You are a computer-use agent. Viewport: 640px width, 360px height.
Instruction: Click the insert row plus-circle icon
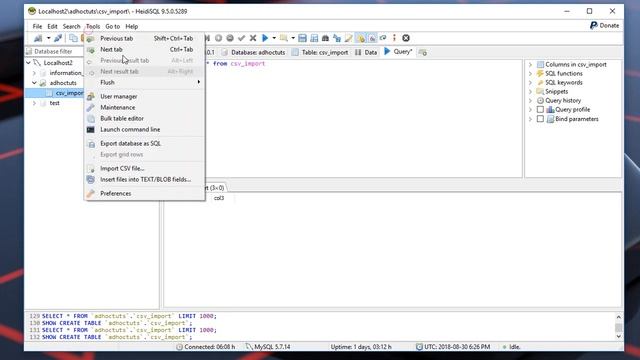(x=219, y=38)
